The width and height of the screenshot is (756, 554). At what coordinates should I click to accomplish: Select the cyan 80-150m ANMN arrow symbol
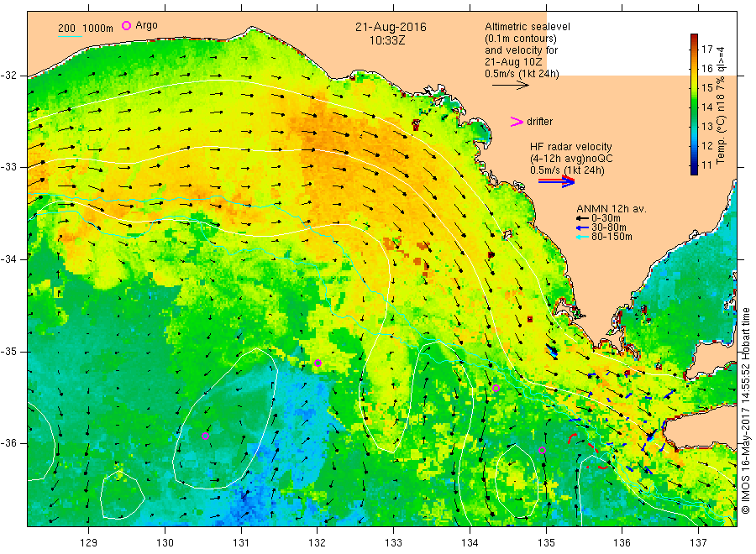582,237
